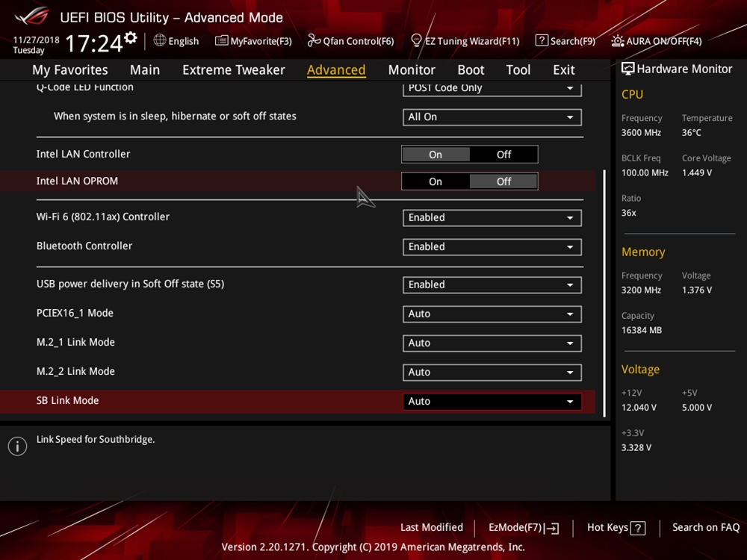Click the EZ Tuning Wizard bulb icon

point(416,40)
